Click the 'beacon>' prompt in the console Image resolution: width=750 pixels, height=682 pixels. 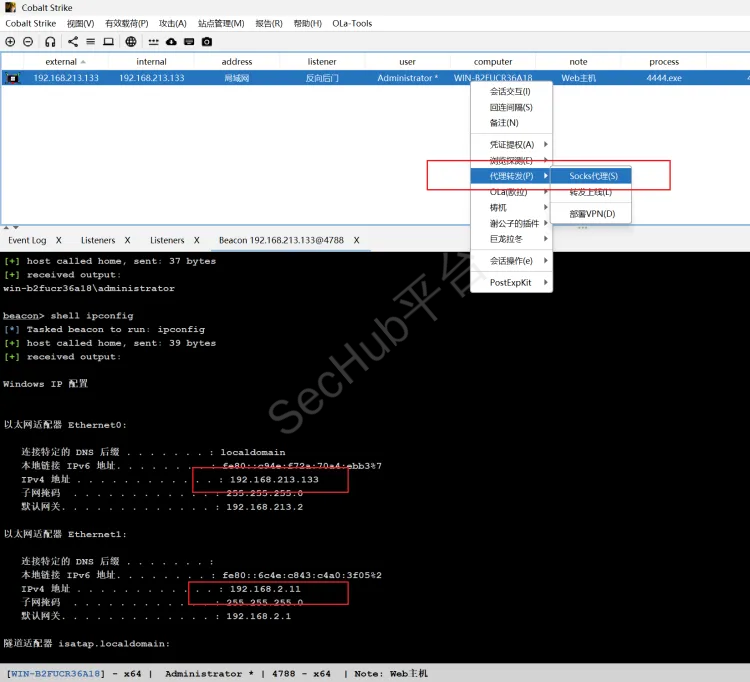[x=23, y=316]
